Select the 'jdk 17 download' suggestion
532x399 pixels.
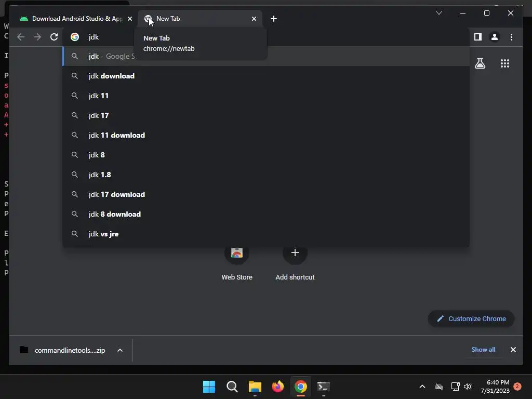point(266,194)
